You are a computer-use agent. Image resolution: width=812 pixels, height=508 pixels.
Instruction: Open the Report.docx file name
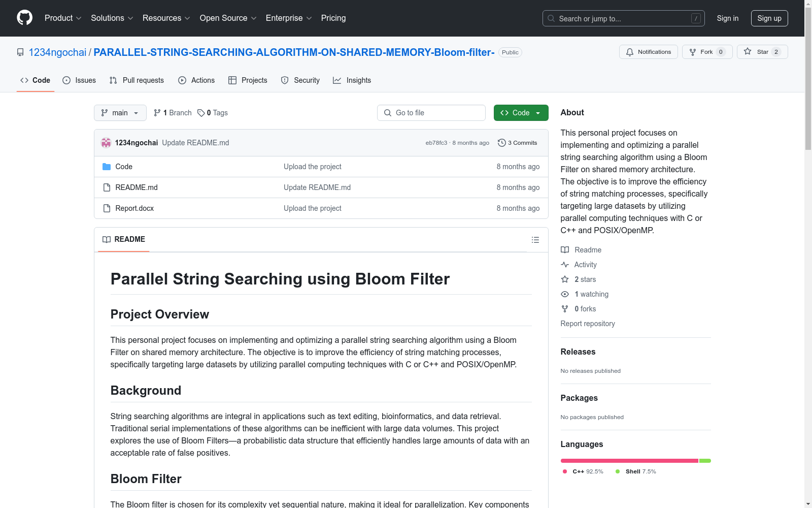coord(134,208)
